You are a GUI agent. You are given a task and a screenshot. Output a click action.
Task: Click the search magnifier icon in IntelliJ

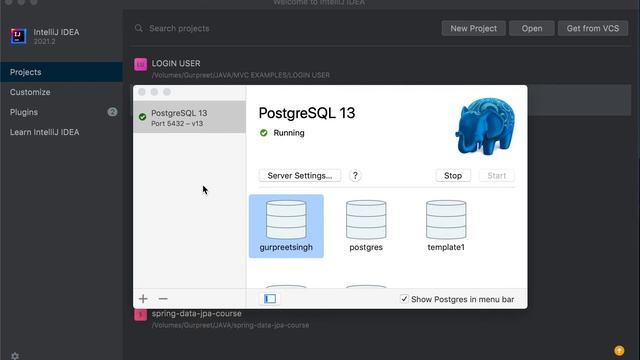[x=139, y=28]
